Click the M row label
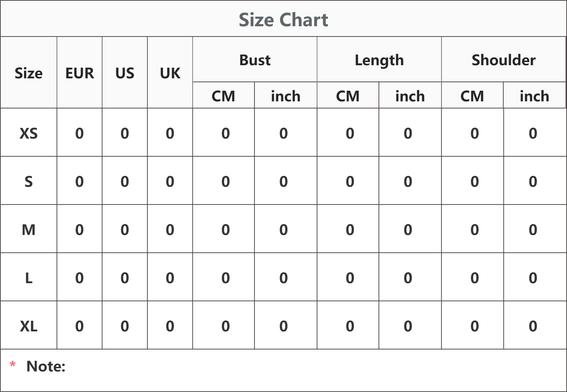Screen dimensions: 567x392 tap(28, 230)
